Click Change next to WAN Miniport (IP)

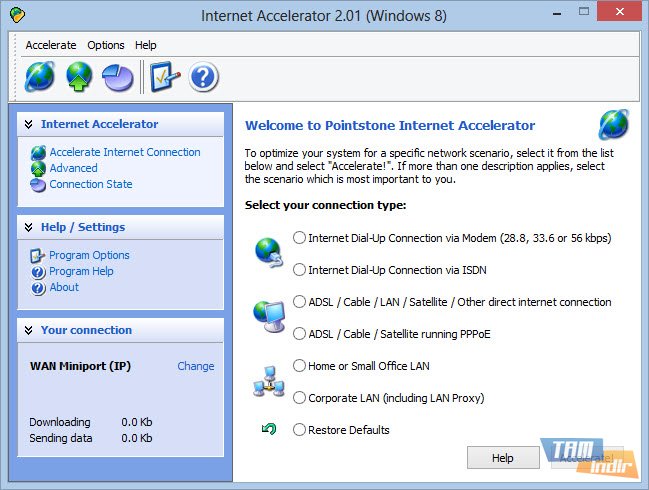(x=196, y=366)
